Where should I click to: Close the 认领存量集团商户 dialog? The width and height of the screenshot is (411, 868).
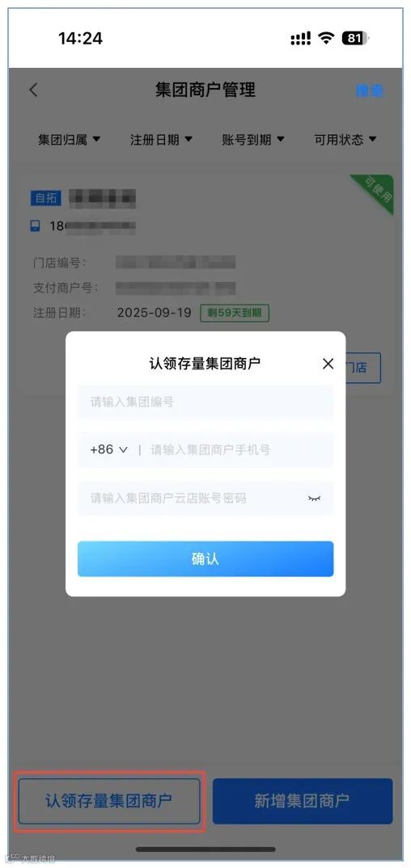coord(328,364)
